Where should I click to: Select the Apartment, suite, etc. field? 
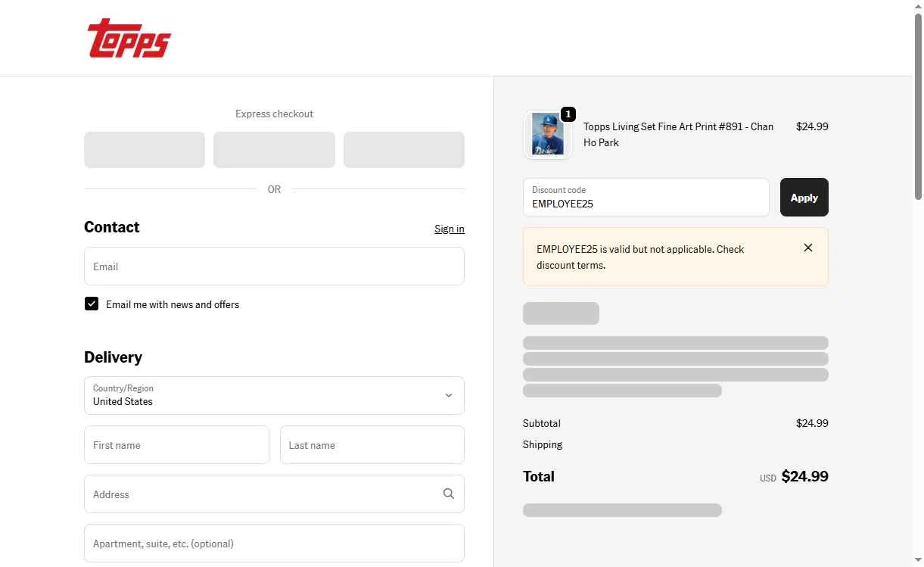[274, 544]
